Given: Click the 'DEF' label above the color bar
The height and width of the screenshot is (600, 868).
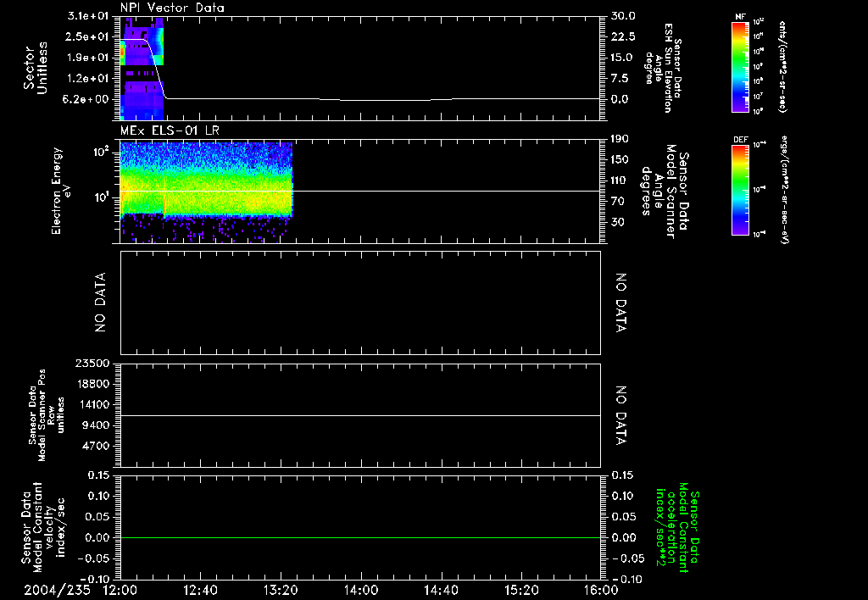Looking at the screenshot, I should (740, 140).
